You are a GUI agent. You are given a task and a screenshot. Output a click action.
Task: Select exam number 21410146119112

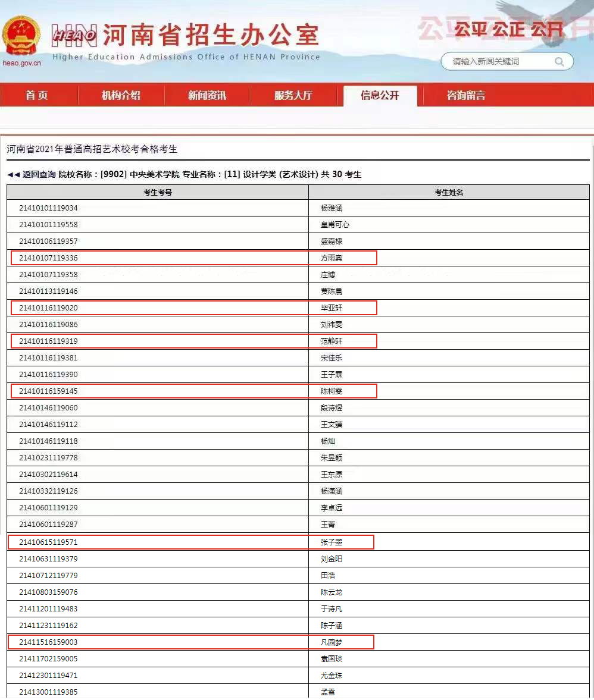(48, 425)
